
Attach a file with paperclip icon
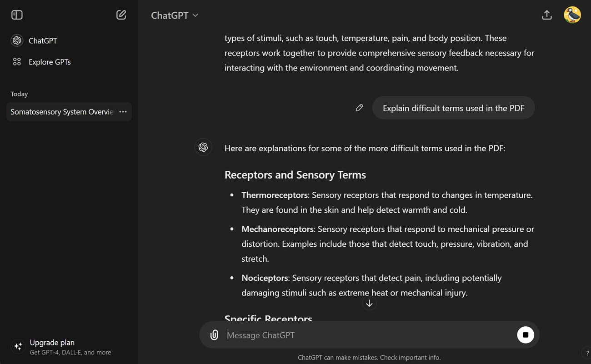(214, 335)
